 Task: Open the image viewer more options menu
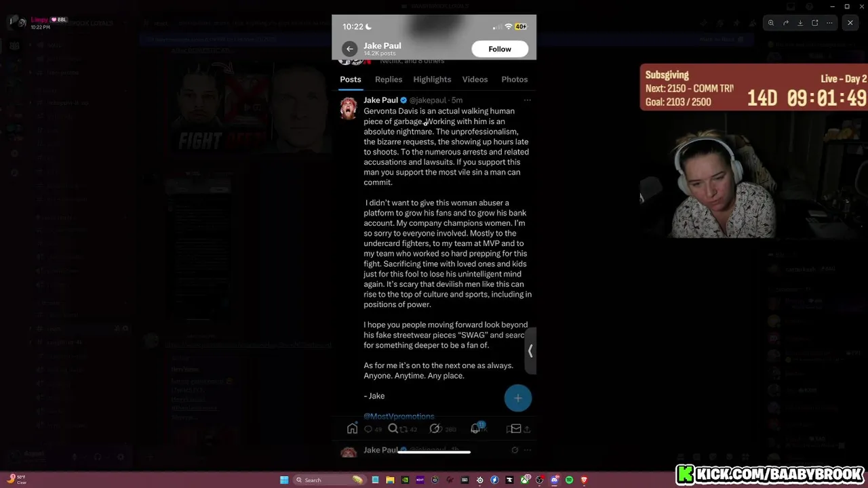pos(829,23)
